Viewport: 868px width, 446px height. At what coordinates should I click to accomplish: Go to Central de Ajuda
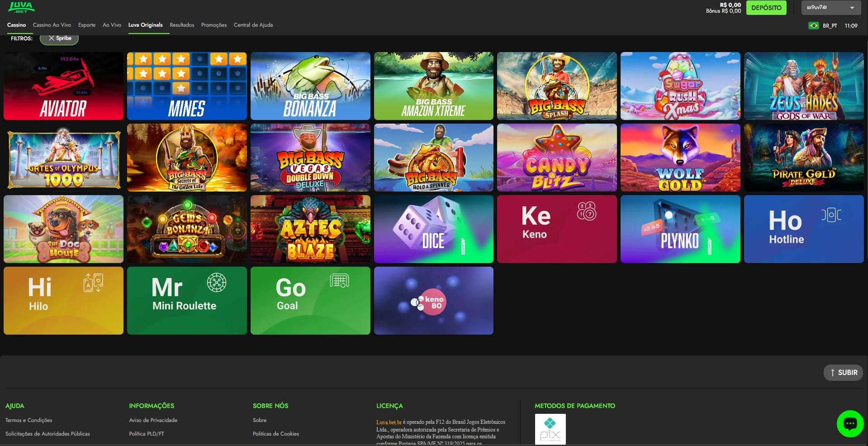click(x=253, y=25)
